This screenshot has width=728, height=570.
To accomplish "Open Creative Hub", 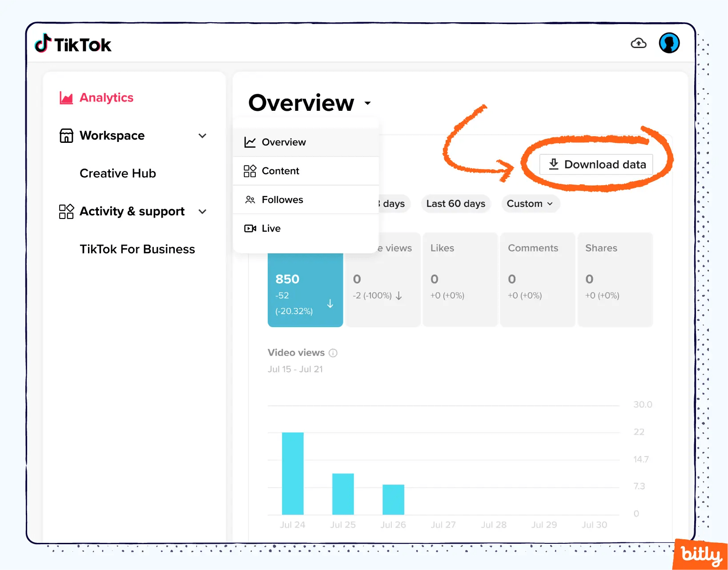I will [117, 173].
